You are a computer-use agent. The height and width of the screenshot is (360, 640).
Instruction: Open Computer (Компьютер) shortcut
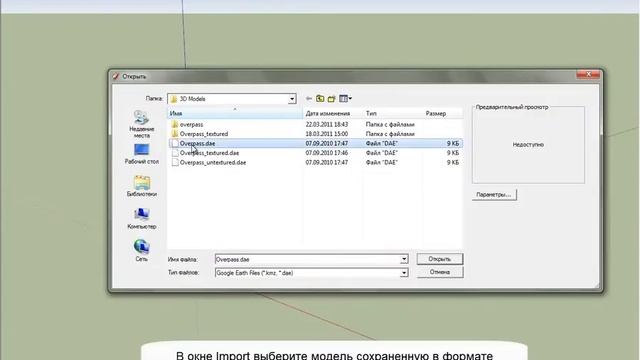pyautogui.click(x=142, y=218)
